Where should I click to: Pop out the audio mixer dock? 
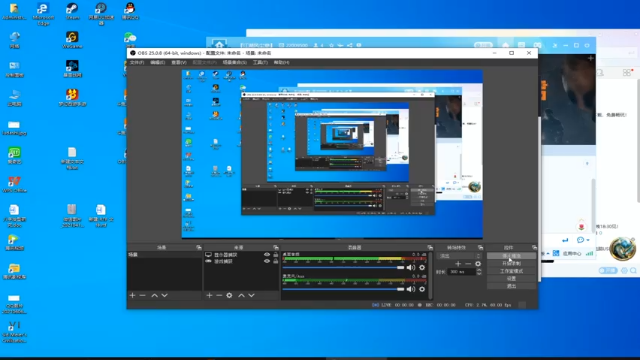pyautogui.click(x=430, y=247)
